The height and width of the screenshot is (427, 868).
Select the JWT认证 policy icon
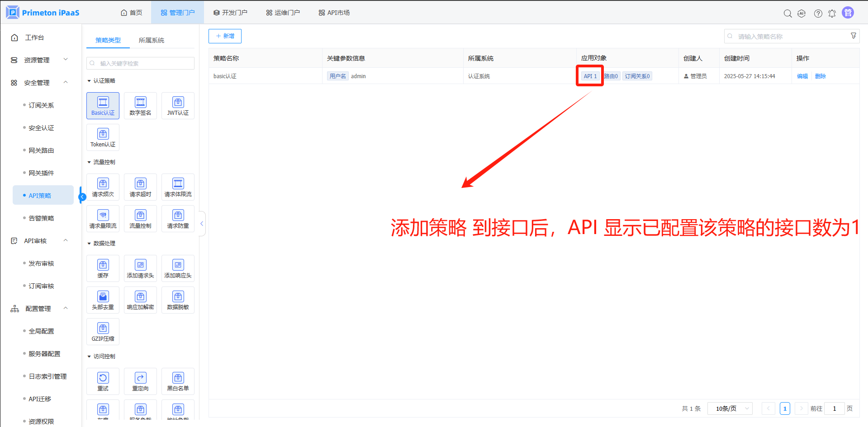point(178,106)
